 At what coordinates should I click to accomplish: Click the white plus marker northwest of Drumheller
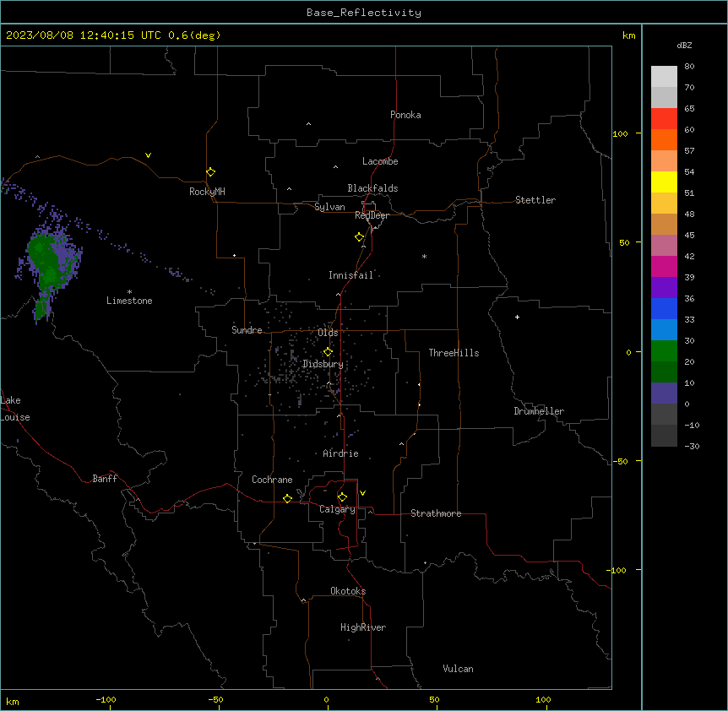tap(517, 317)
